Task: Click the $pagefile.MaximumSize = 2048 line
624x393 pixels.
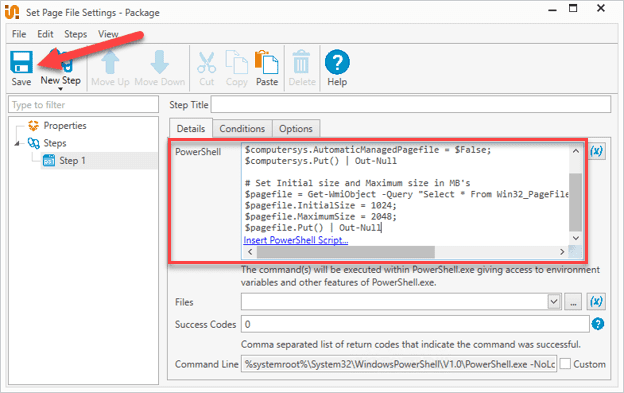Action: (x=321, y=217)
